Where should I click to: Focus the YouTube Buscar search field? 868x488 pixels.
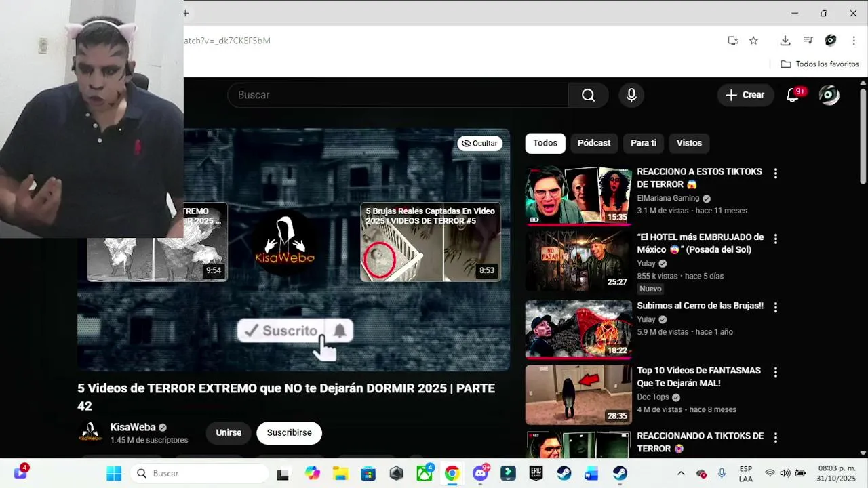398,95
